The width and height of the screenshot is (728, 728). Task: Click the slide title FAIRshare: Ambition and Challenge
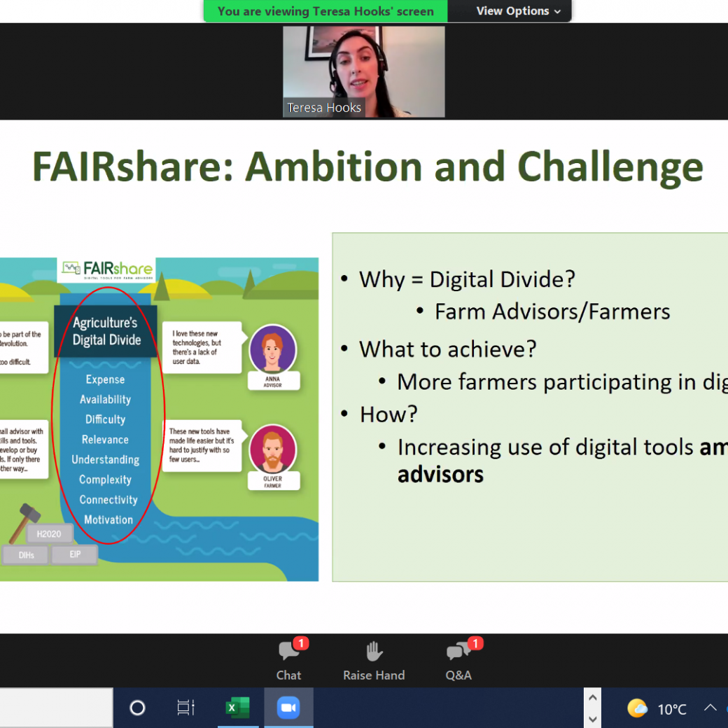[367, 167]
